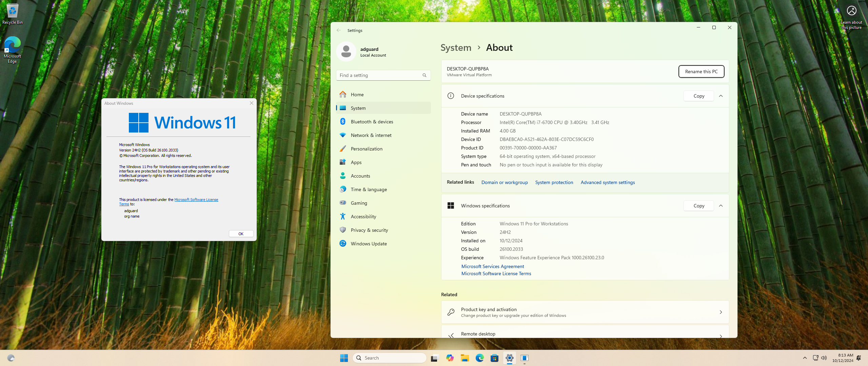Open Apps in the Settings sidebar

click(383, 162)
